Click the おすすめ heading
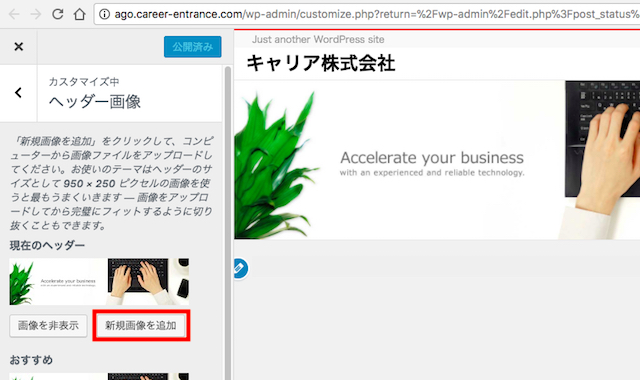640x380 pixels. [x=31, y=360]
